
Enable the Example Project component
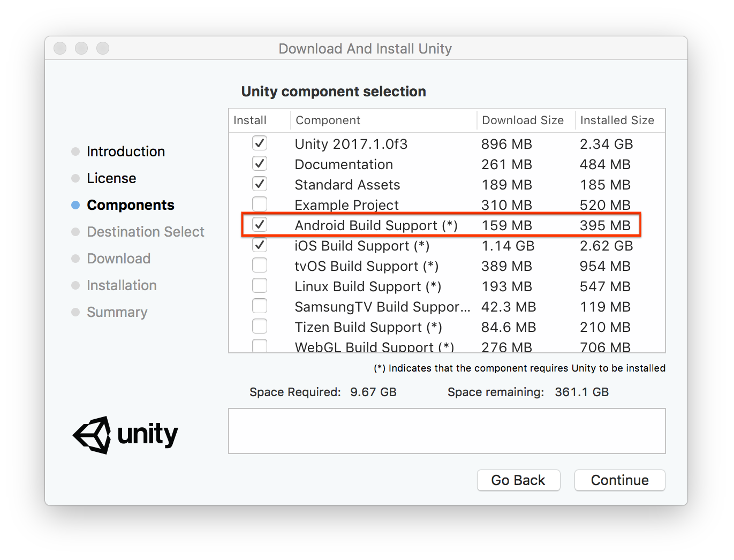[x=259, y=204]
